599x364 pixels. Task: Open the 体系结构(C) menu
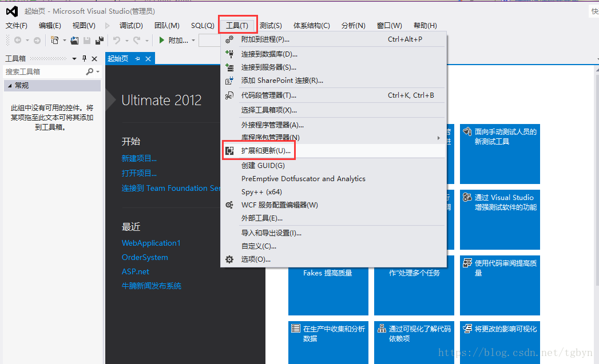(x=311, y=26)
